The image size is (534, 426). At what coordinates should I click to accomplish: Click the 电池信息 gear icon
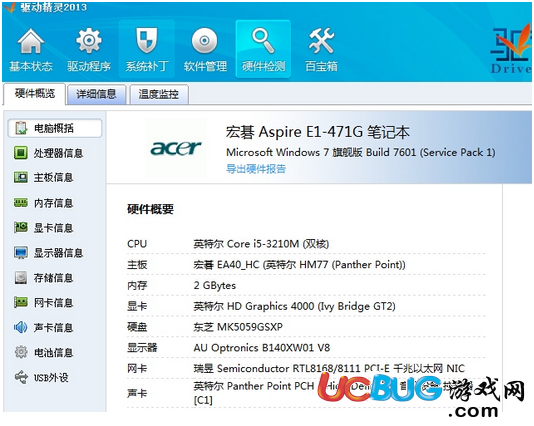21,352
